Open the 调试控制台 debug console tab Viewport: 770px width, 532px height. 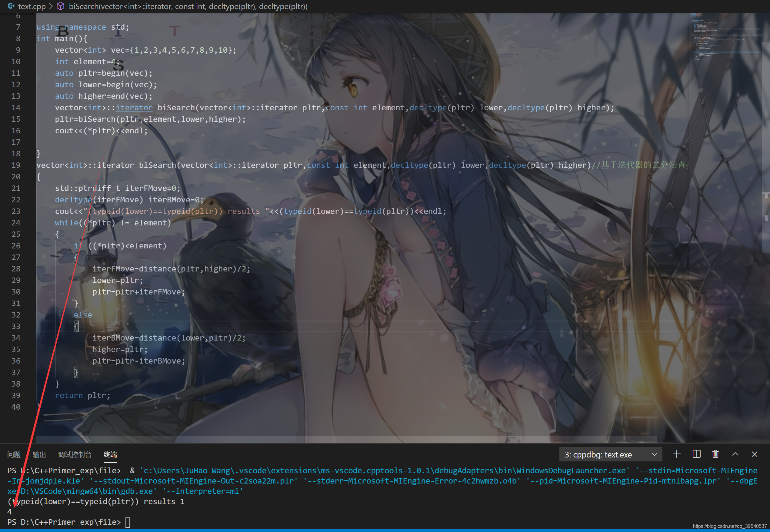pyautogui.click(x=75, y=455)
